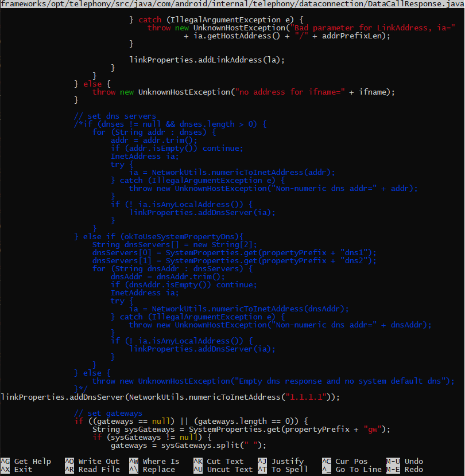Click the ^U Uncut Text shortcut
The width and height of the screenshot is (465, 476).
point(223,469)
